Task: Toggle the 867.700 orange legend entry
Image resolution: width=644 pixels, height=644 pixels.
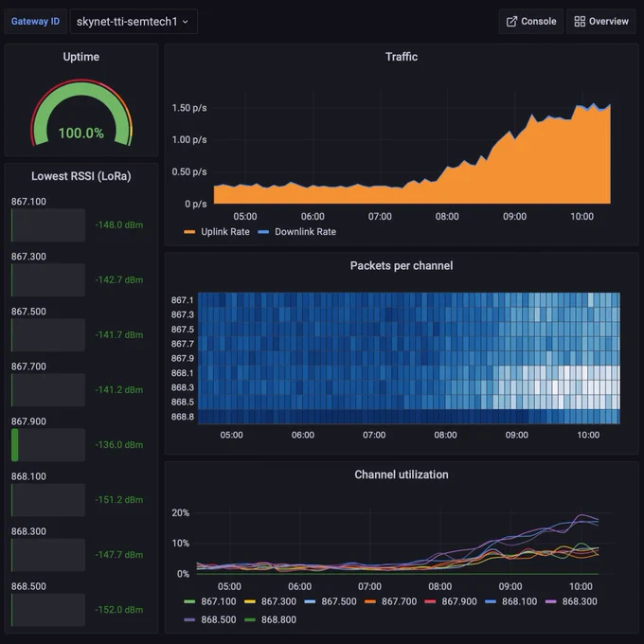Action: coord(390,601)
